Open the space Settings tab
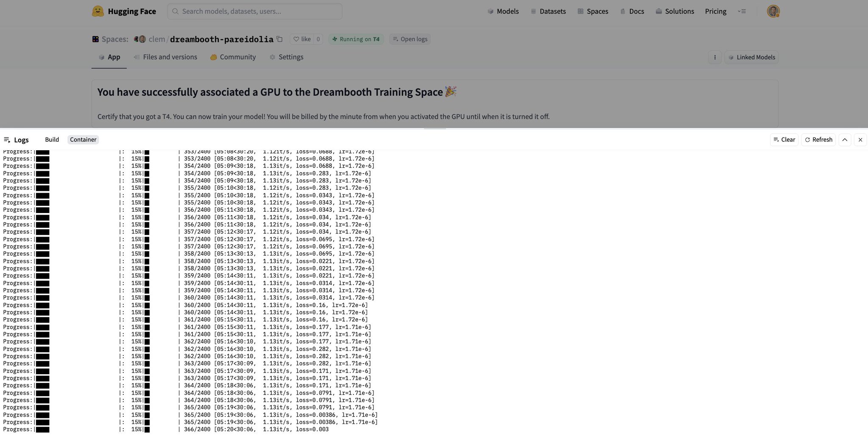 287,57
